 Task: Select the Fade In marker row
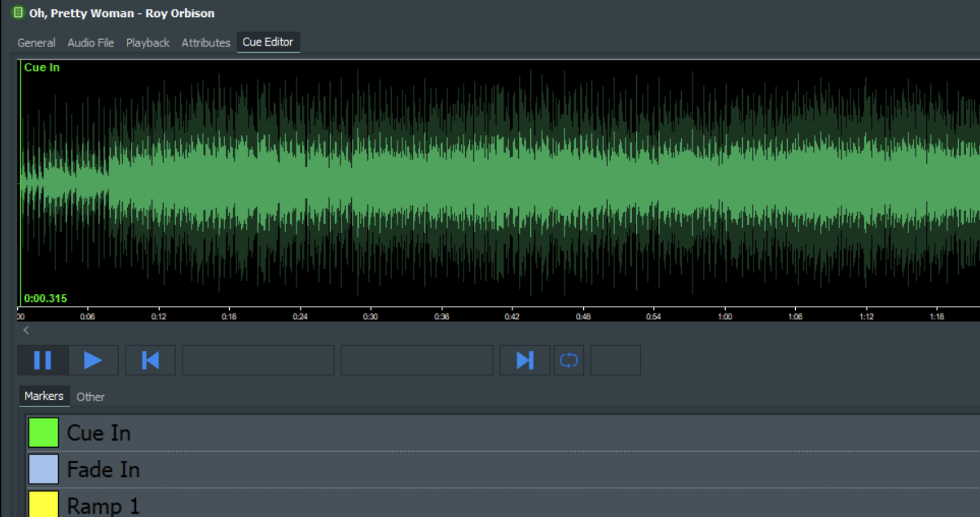point(489,470)
